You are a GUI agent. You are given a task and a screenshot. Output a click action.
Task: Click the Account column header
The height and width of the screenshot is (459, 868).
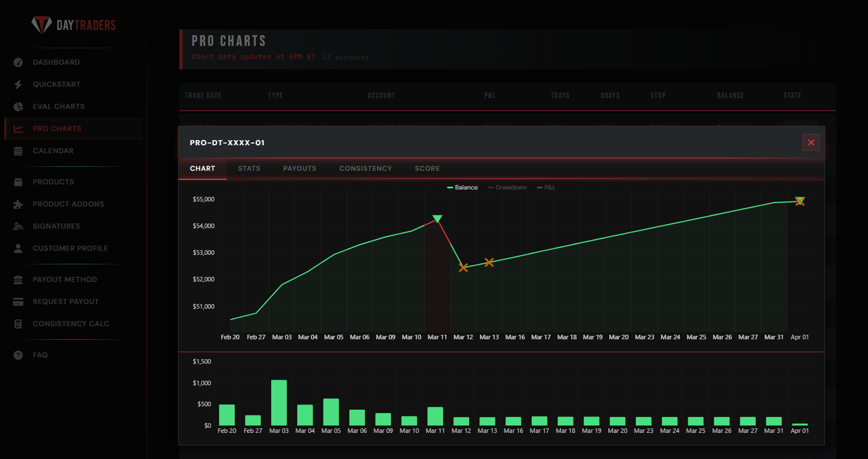tap(381, 95)
